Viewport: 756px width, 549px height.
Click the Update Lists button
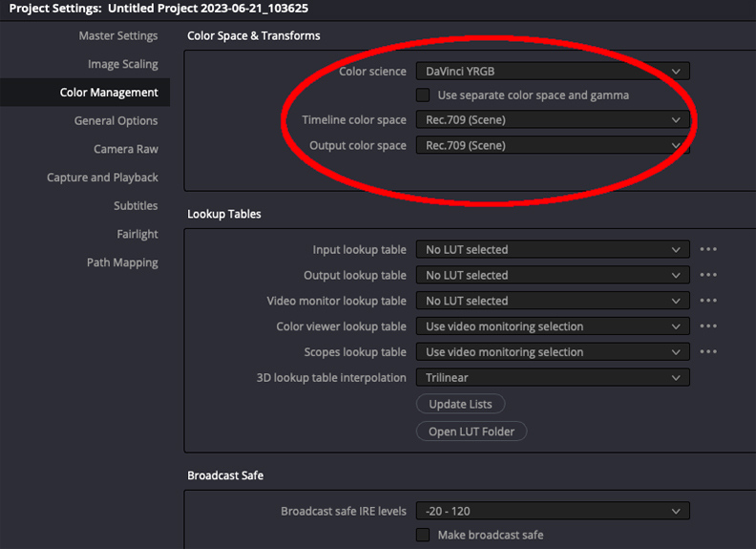click(460, 404)
